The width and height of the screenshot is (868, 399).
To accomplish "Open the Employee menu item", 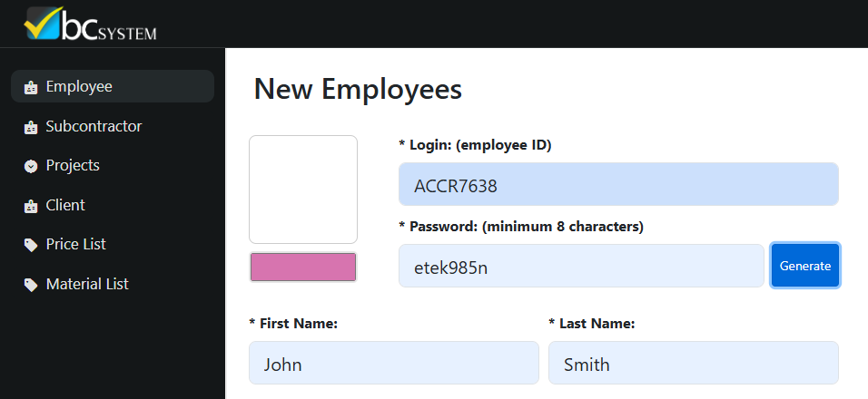I will click(113, 86).
